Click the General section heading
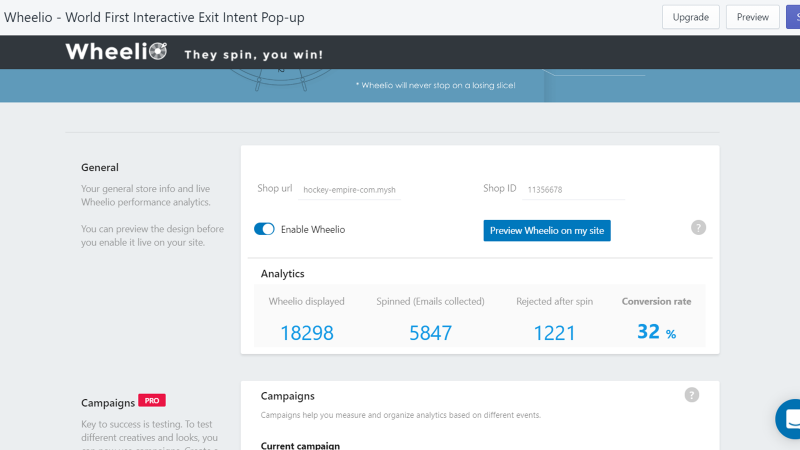Screen dimensions: 800x450 click(99, 167)
